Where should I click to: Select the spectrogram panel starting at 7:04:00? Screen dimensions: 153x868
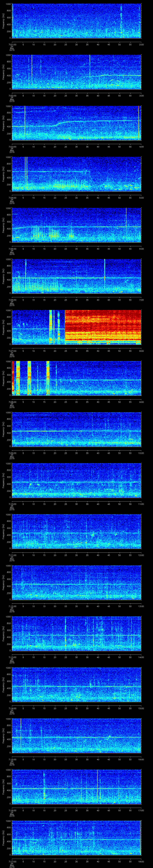coord(76,174)
